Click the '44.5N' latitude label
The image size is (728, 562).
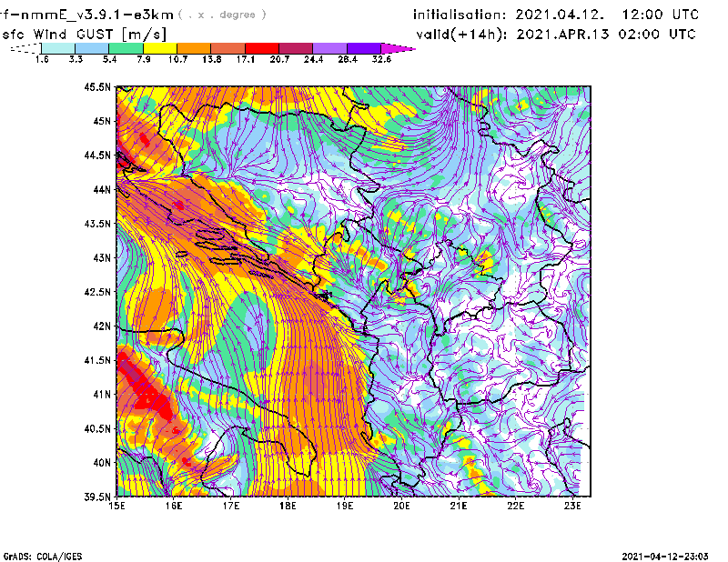coord(97,156)
